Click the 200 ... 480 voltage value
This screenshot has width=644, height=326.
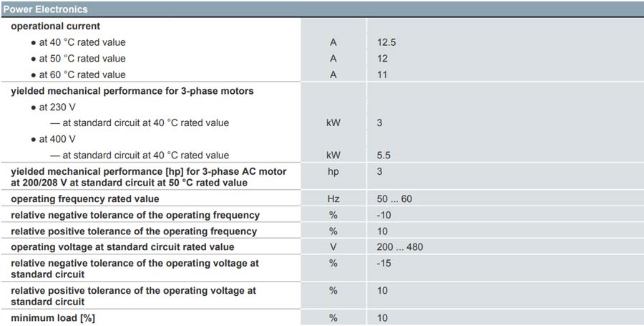399,247
